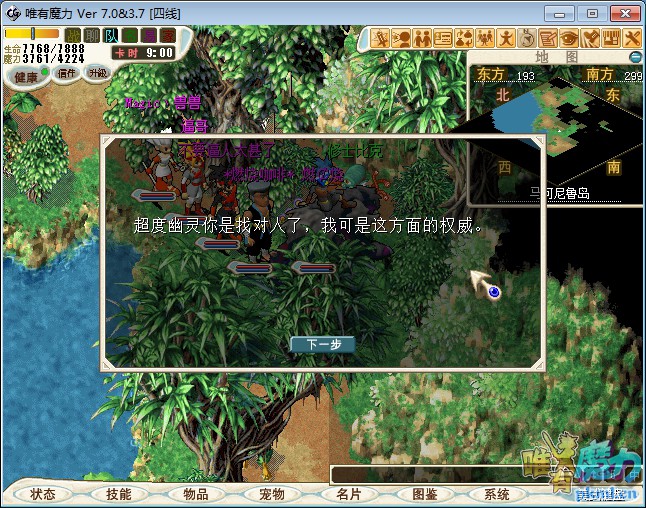Toggle the 聊 (chat) switch
The width and height of the screenshot is (646, 508).
pos(91,35)
